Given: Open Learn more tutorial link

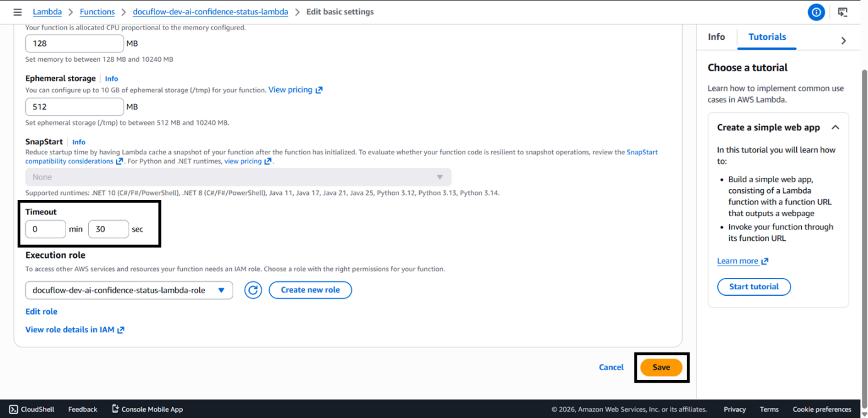Looking at the screenshot, I should point(743,261).
